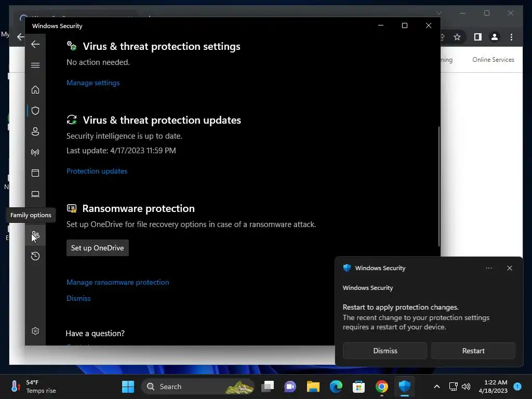Viewport: 532px width, 399px height.
Task: Open Firewall & network protection icon
Action: pyautogui.click(x=35, y=152)
